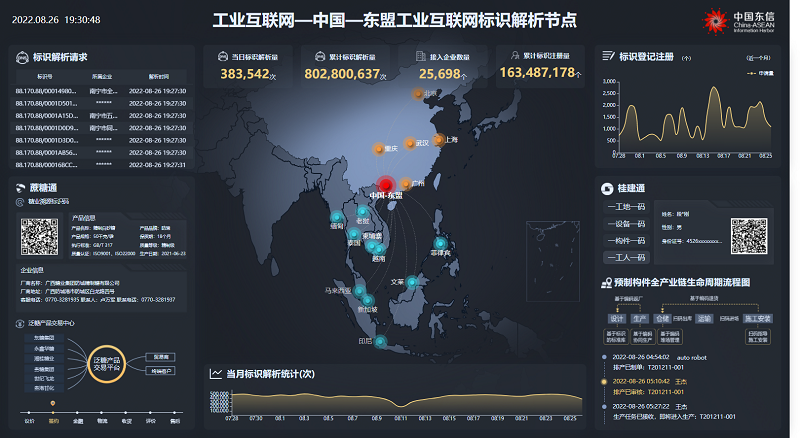Select the 一工地一码 tab
The width and height of the screenshot is (800, 438).
tap(627, 207)
